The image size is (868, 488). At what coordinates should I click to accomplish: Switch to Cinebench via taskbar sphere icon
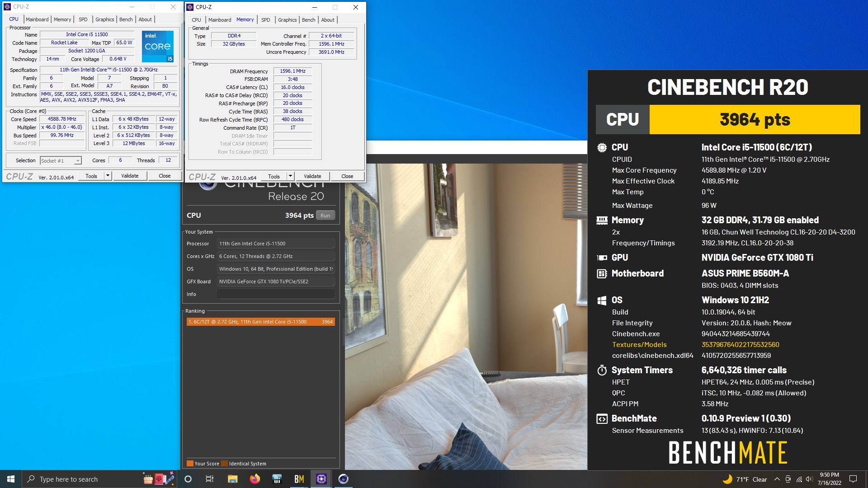pos(343,479)
